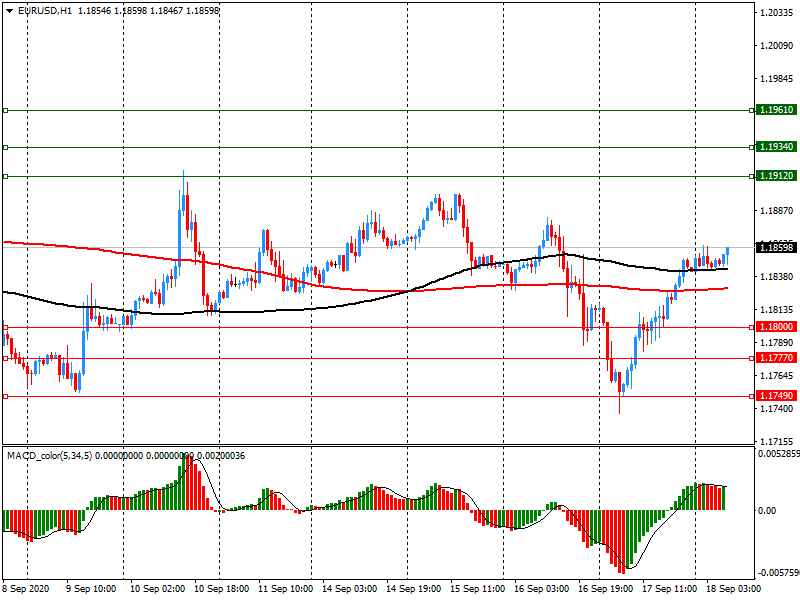Click the right end handle of the 1.19340 line
The height and width of the screenshot is (600, 800).
click(752, 147)
